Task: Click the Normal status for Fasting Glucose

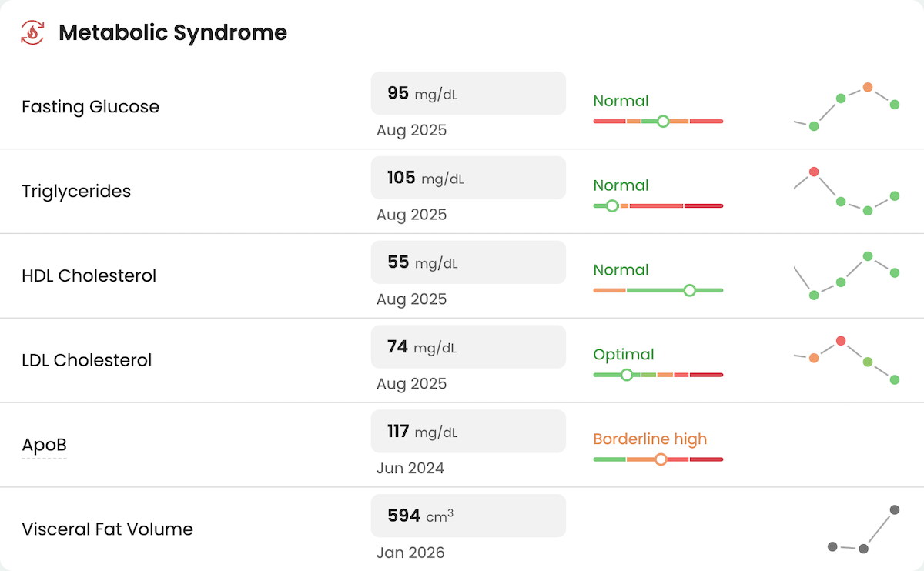Action: pos(621,101)
